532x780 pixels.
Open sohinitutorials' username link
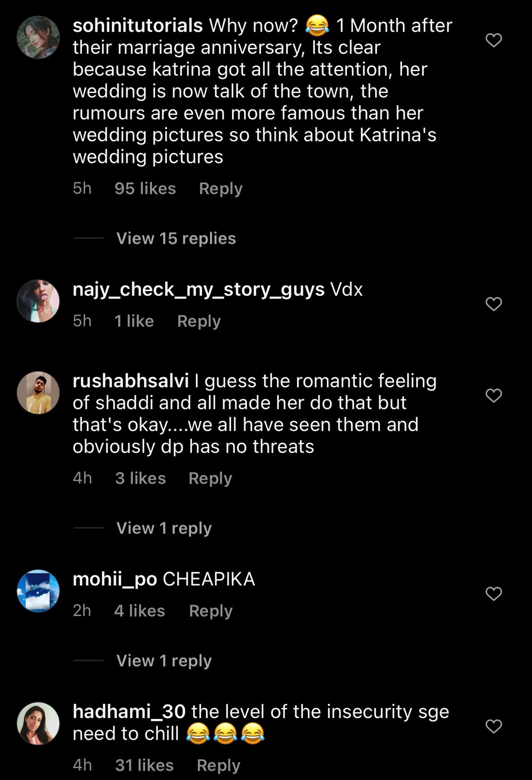point(137,25)
